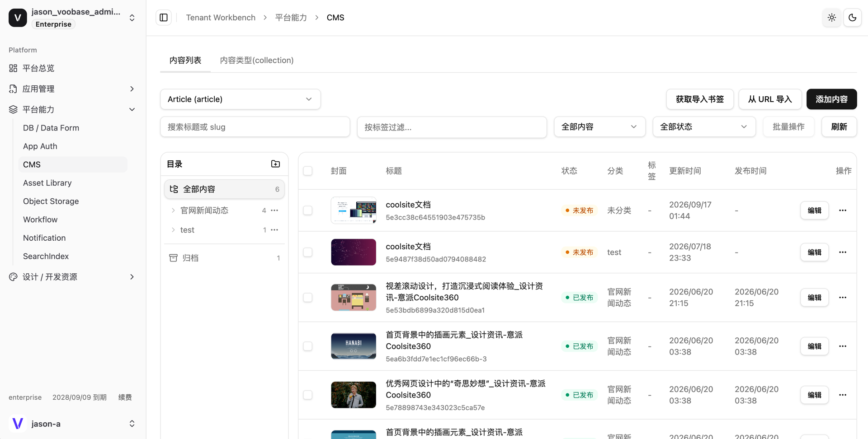Check the 奇思妙想 article row checkbox
This screenshot has height=439, width=868.
[x=308, y=395]
